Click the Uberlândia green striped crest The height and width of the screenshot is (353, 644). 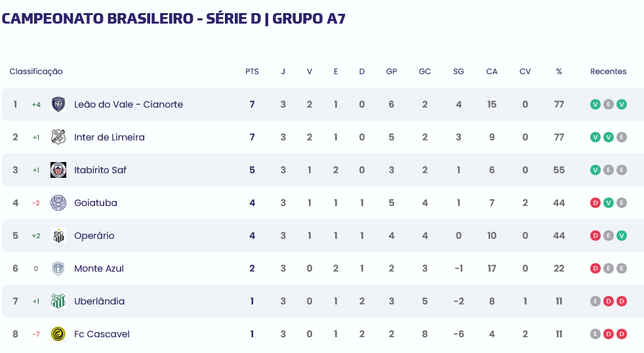click(58, 301)
